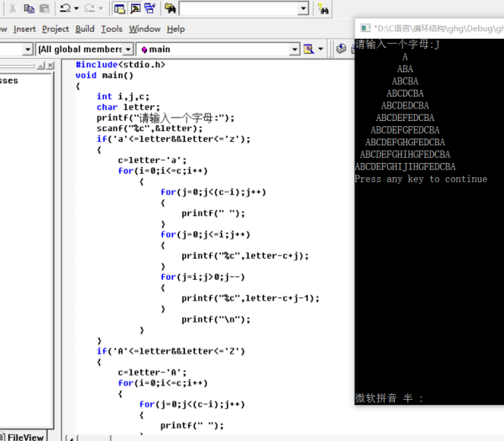Click console output row ABCDEFGHIJIHGFEDCBA
This screenshot has width=504, height=441.
pos(405,166)
